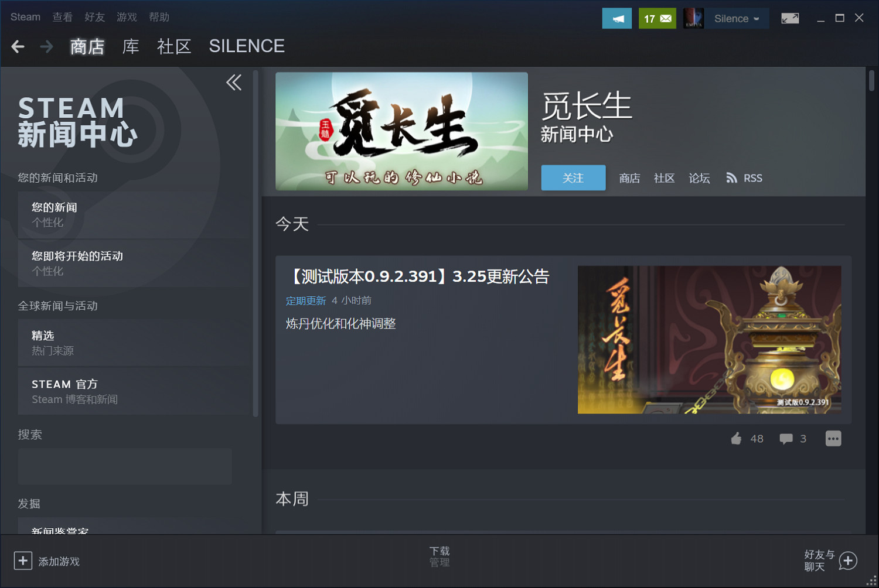Open the RSS feed for 觅长生 news

[x=744, y=177]
